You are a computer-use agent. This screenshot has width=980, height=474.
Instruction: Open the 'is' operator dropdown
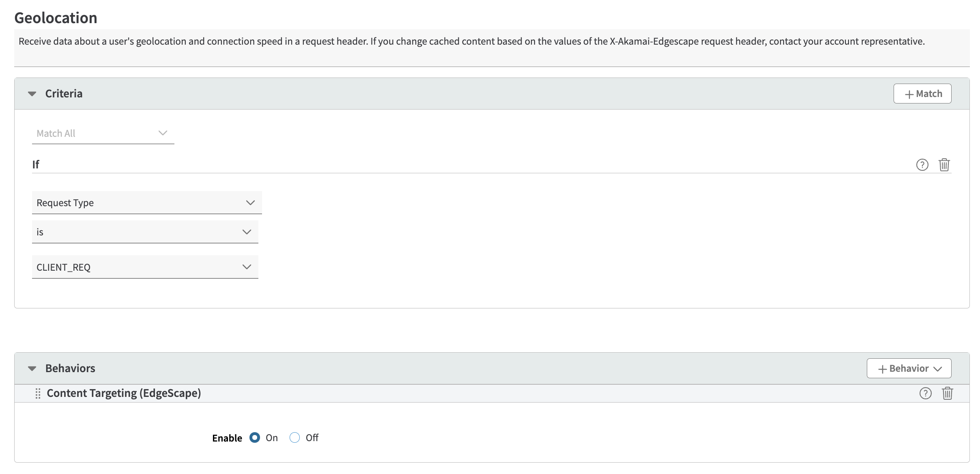pyautogui.click(x=145, y=232)
